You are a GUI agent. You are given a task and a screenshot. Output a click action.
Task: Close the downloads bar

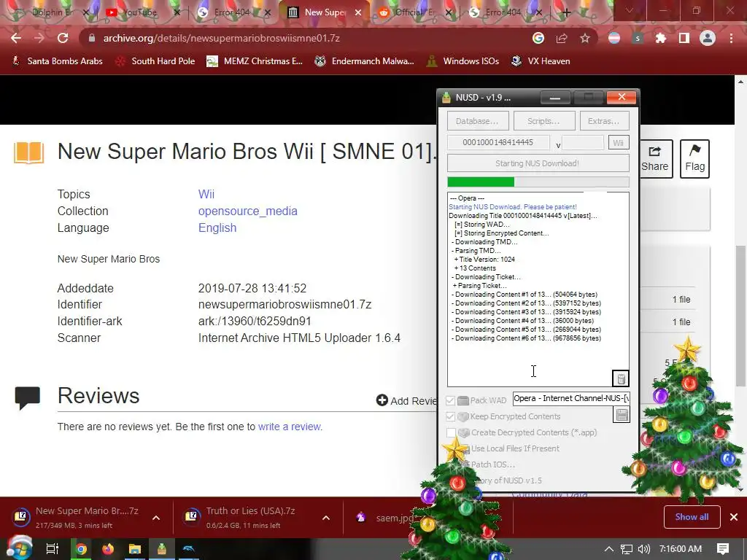(x=734, y=517)
